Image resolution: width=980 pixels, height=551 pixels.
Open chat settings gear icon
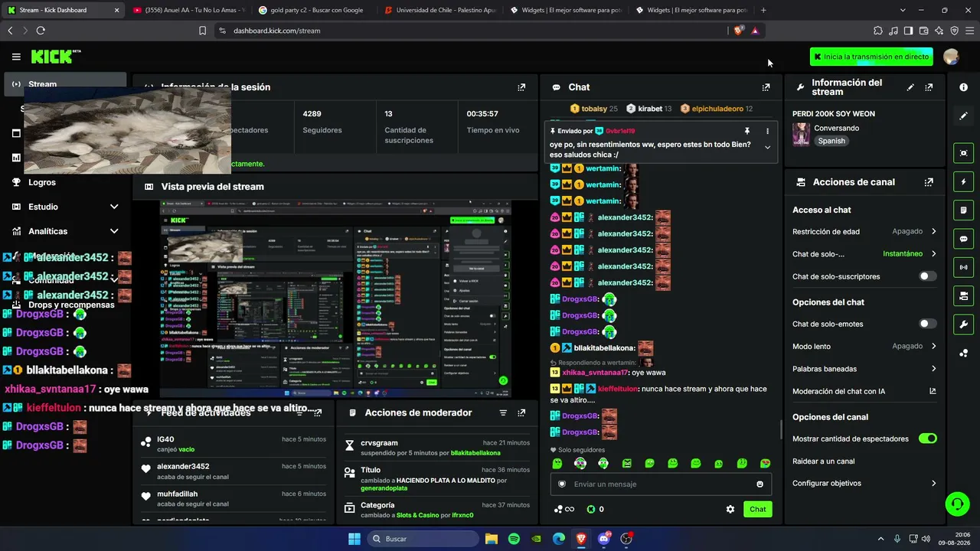click(x=730, y=509)
